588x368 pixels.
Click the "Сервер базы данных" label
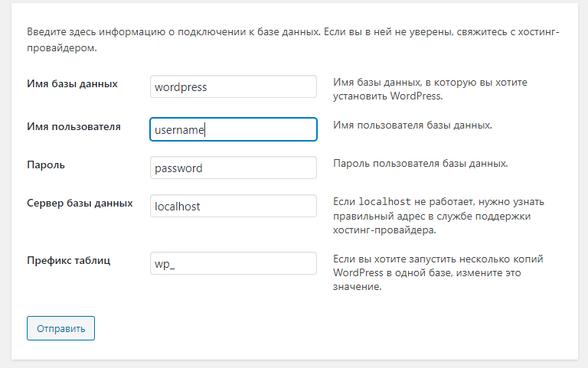80,204
